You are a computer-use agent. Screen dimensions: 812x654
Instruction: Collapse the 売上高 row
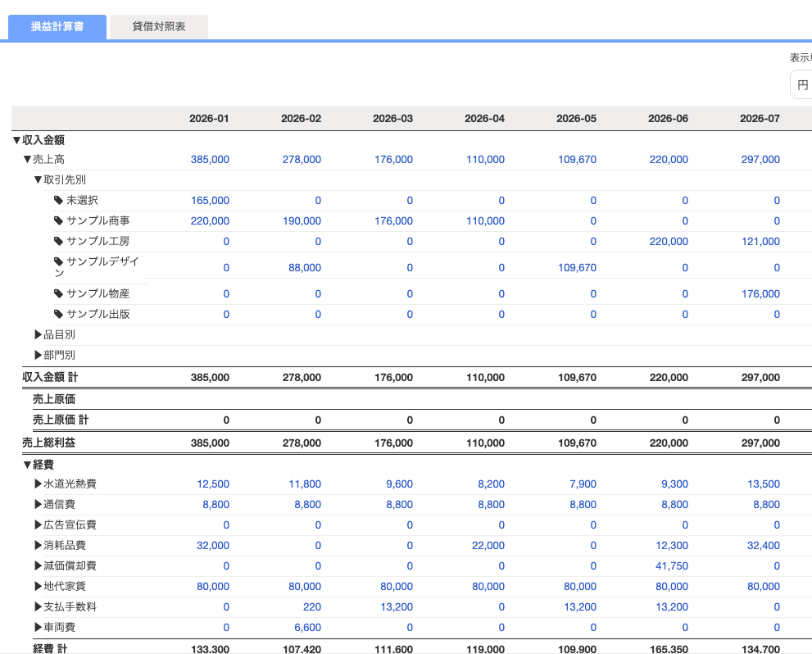[x=27, y=160]
